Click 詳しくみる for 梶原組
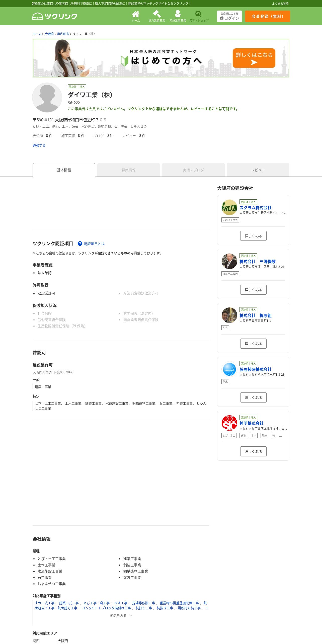 253,344
